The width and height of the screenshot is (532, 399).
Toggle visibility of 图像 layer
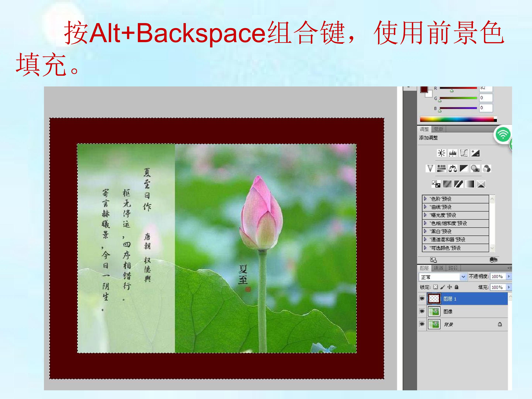tap(422, 311)
